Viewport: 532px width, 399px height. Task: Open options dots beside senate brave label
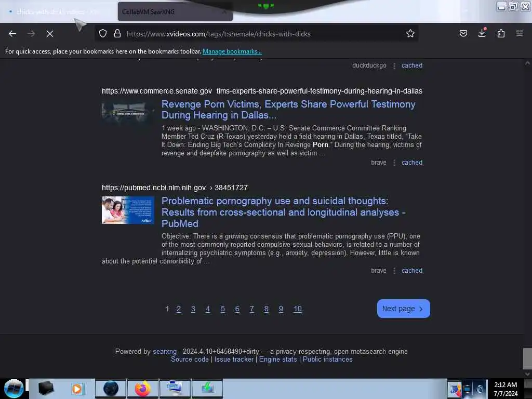(x=394, y=163)
